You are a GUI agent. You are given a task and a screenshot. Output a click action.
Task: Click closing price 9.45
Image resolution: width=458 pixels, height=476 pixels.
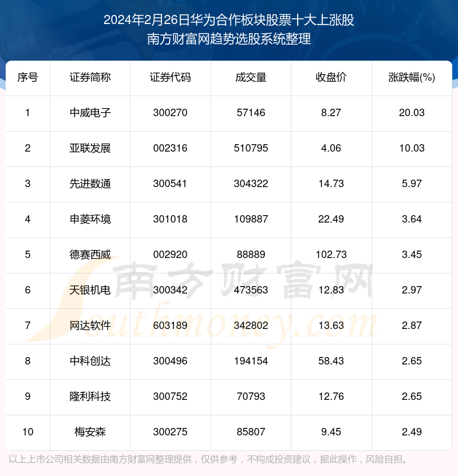click(x=331, y=432)
